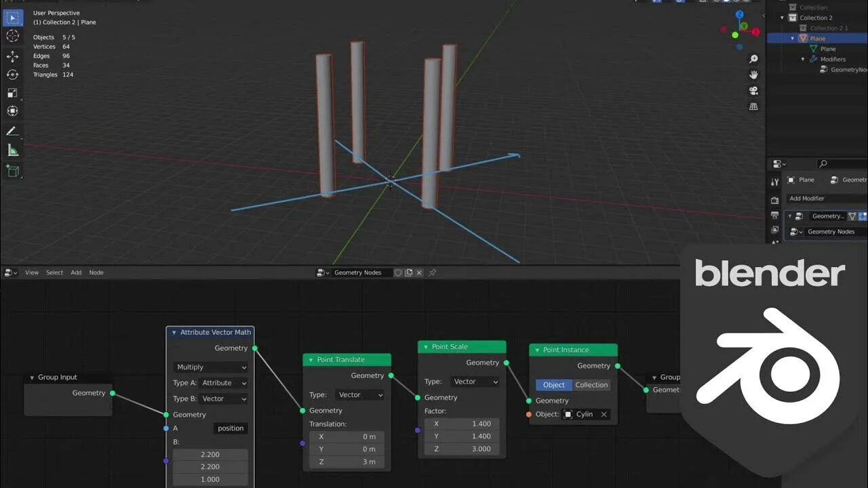868x488 pixels.
Task: Click the red X axis gizmo
Action: (756, 32)
